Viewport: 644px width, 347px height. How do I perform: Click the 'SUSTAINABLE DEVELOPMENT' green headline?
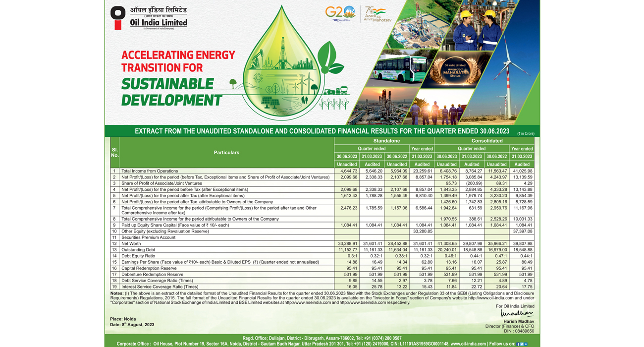pos(172,92)
